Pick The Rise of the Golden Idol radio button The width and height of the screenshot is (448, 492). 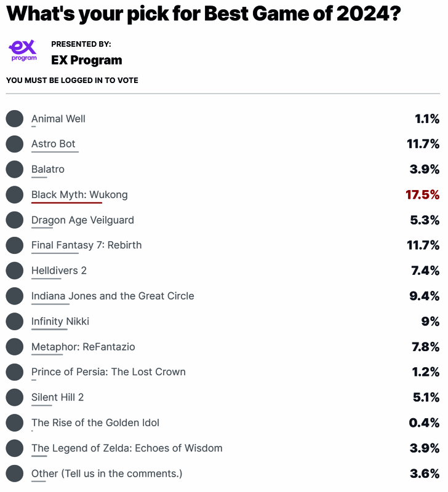15,423
